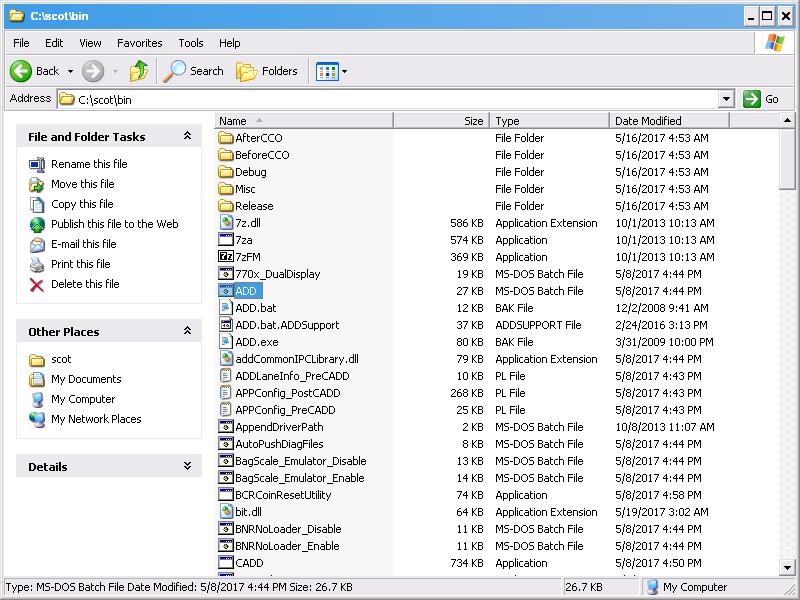Select the Misc folder name
The image size is (800, 600).
click(x=245, y=189)
